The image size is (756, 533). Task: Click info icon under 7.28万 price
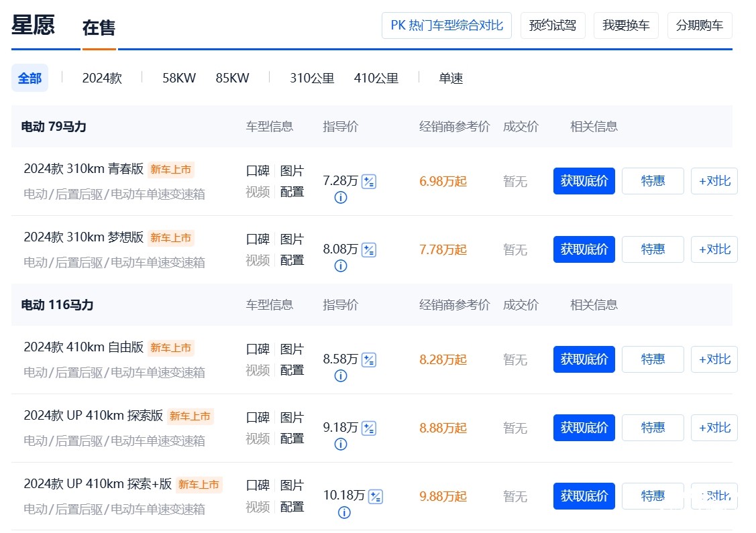pos(341,198)
